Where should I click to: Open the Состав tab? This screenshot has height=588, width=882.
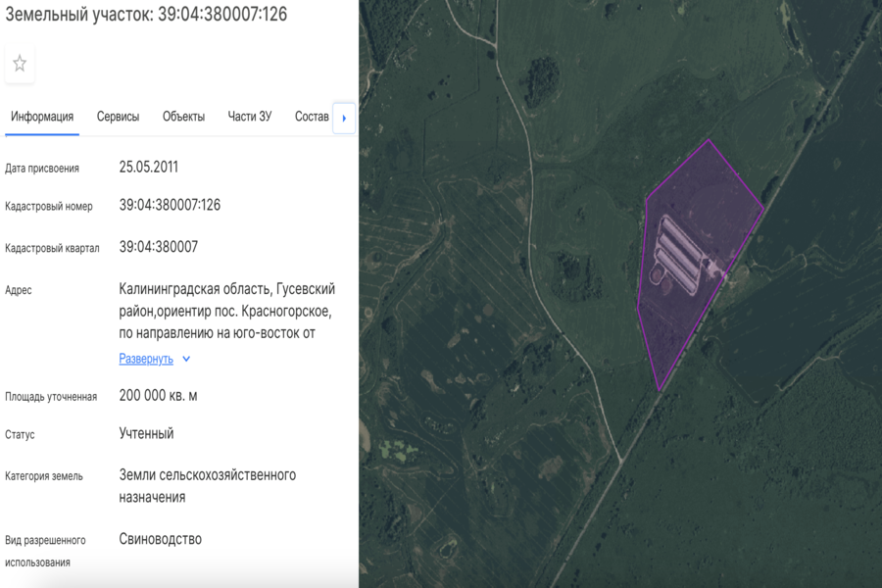tap(311, 116)
